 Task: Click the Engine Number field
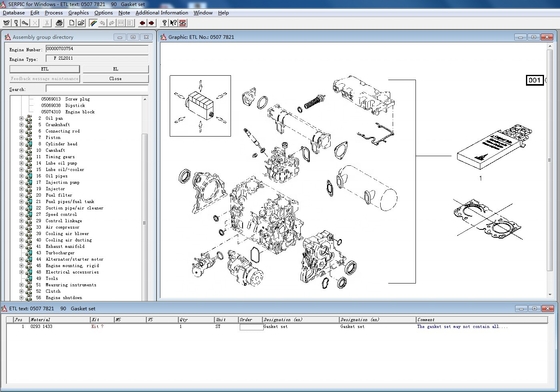[97, 49]
